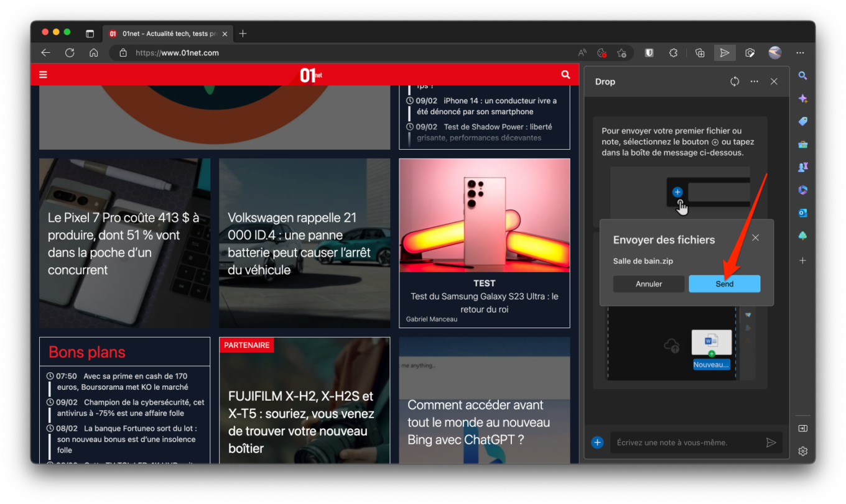
Task: Click the Drop refresh sync icon
Action: (735, 81)
